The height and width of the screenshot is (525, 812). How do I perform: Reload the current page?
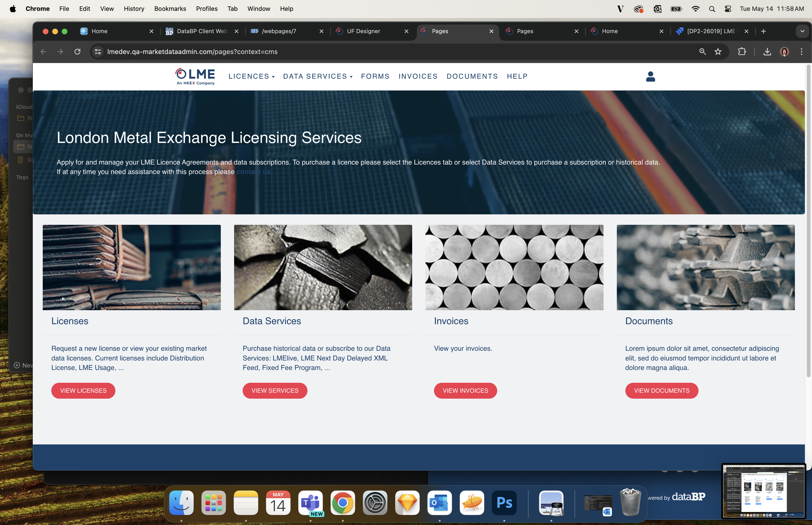pyautogui.click(x=77, y=52)
